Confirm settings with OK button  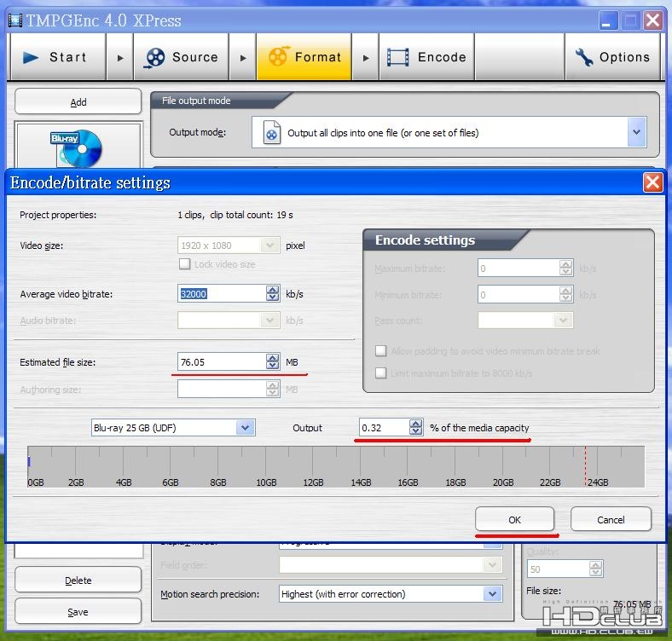pos(514,519)
